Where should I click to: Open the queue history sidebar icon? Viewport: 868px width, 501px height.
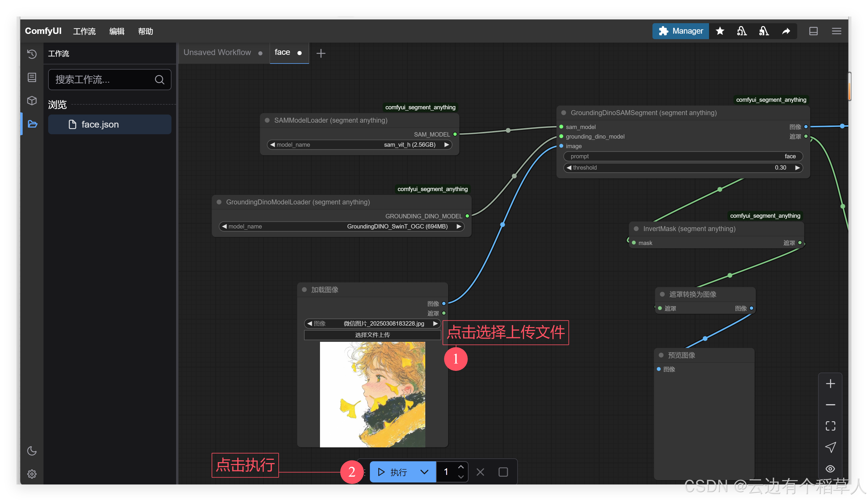pyautogui.click(x=32, y=54)
